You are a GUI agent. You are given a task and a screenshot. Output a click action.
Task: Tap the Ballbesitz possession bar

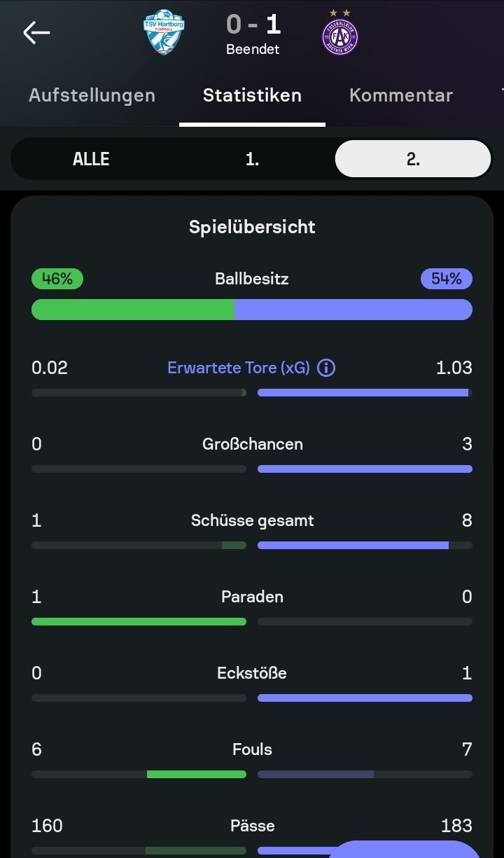tap(252, 310)
